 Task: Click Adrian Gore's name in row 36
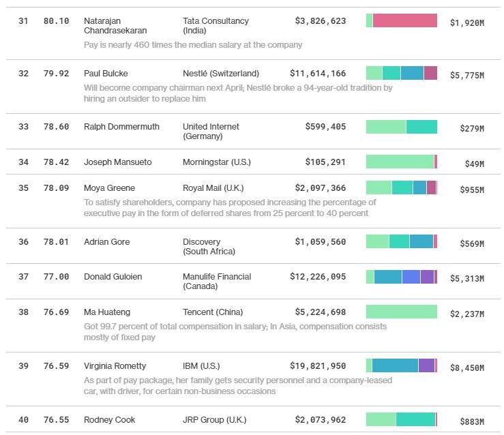point(106,242)
